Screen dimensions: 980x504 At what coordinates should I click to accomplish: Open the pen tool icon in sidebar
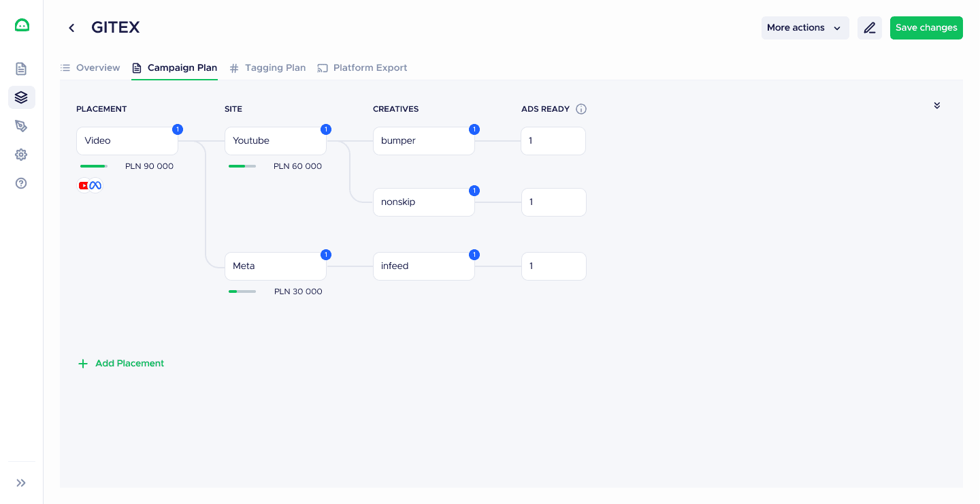pos(21,126)
